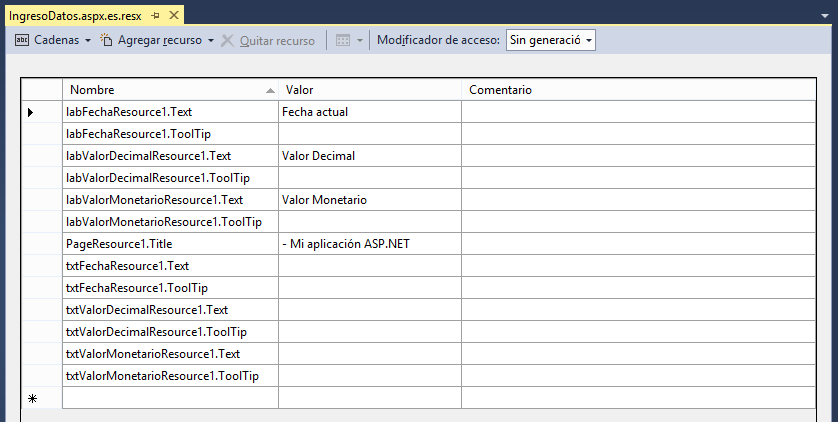Click the new row asterisk marker

click(32, 398)
